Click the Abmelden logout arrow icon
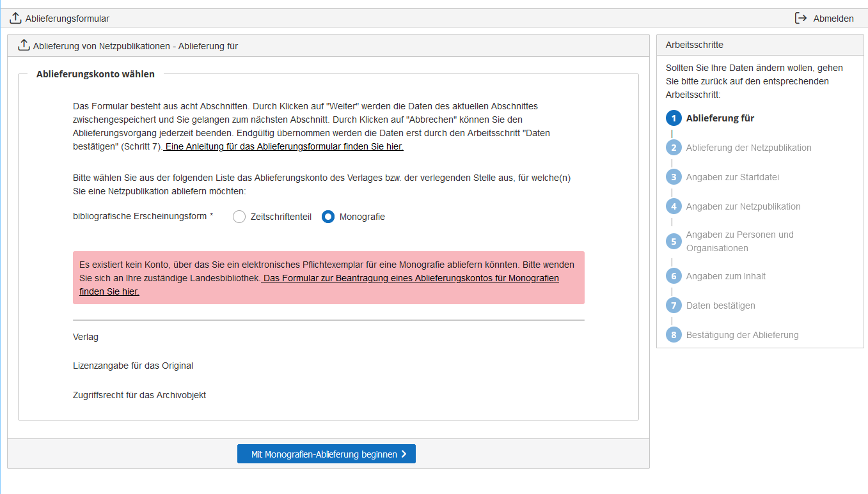868x494 pixels. point(801,18)
